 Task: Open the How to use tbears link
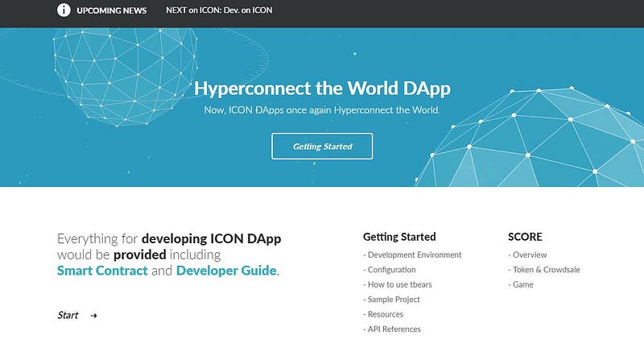(x=398, y=284)
